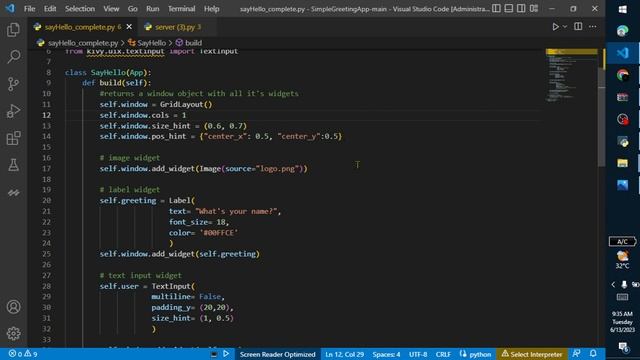Change indentation via Spaces: 4
Image resolution: width=640 pixels, height=360 pixels.
click(x=386, y=354)
